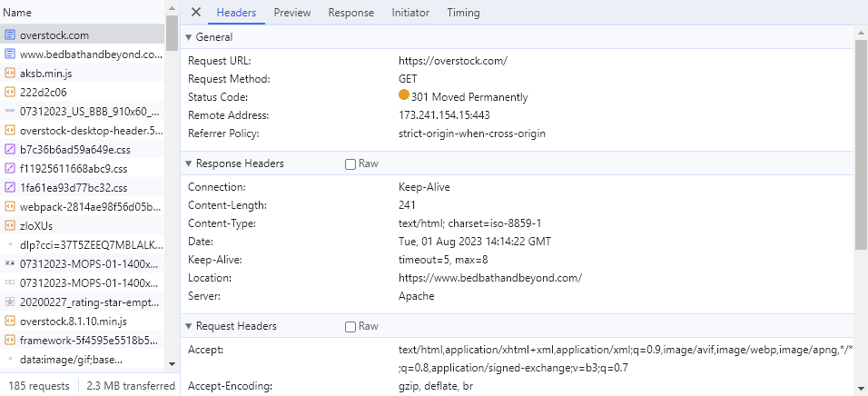Click the star image icon for 20200227_rating-star-empt
The height and width of the screenshot is (396, 868).
(x=9, y=302)
